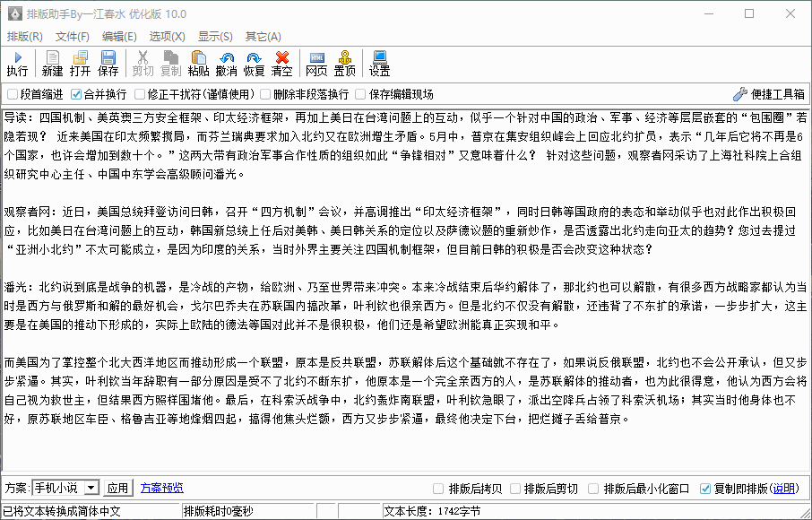Image resolution: width=812 pixels, height=520 pixels.
Task: Click the 剪切 scissors icon
Action: (143, 64)
